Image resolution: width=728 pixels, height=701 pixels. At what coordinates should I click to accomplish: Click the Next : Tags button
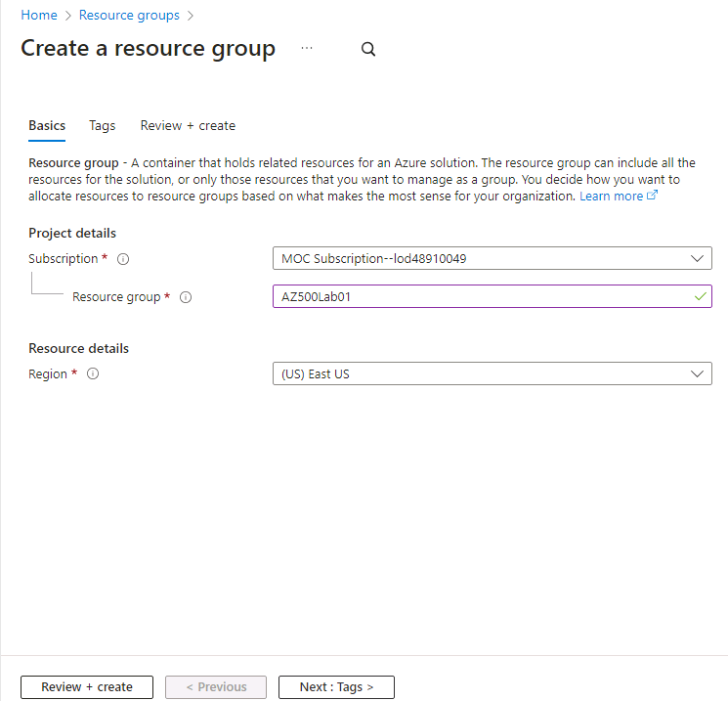(336, 687)
